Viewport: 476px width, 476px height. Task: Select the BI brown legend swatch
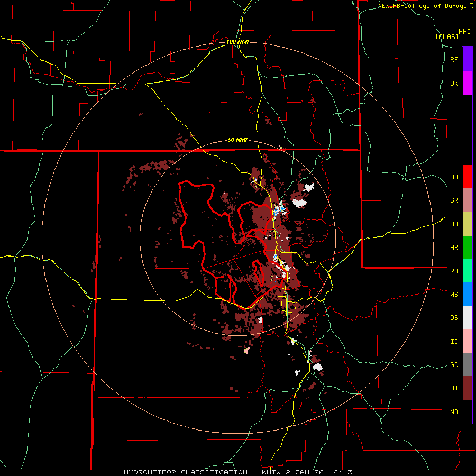click(467, 388)
